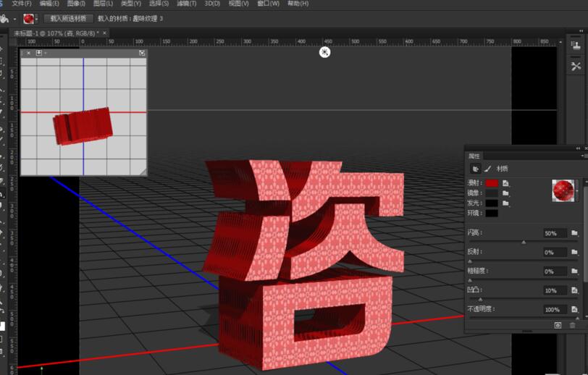Click the secondary view select-view icon

38,53
